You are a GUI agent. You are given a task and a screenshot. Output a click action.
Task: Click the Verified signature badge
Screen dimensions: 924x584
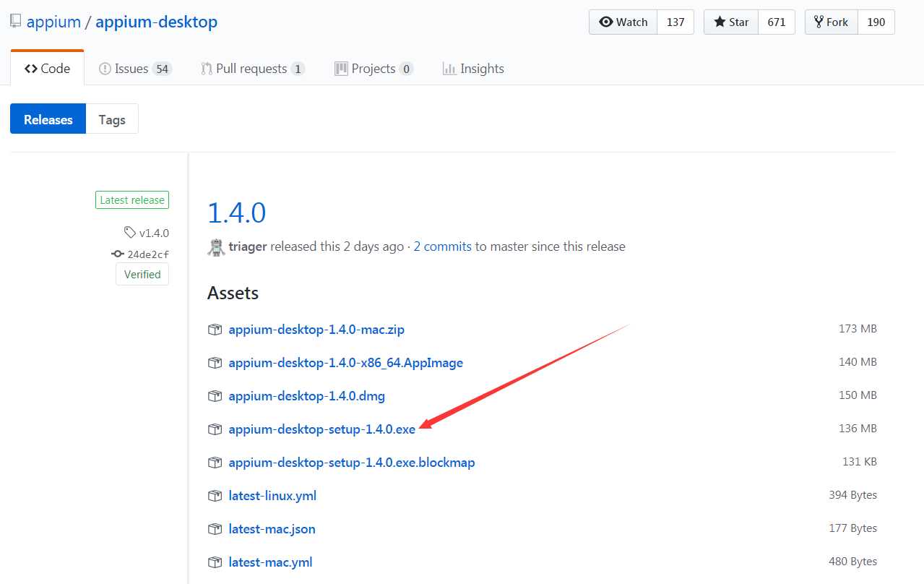(142, 274)
